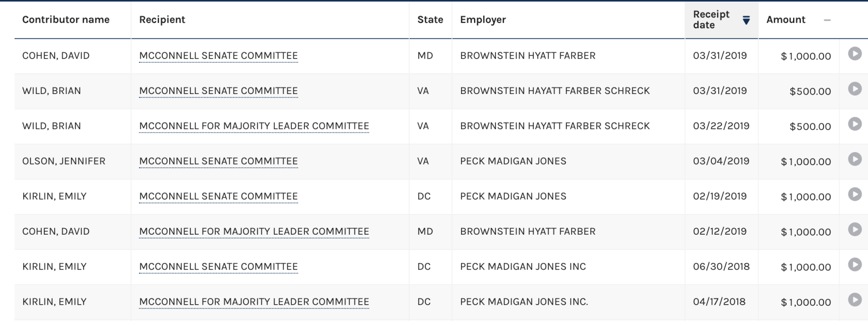Screen dimensions: 868x321
Task: Visit McConnell Senate Committee link dated 06/30/2018
Action: [218, 267]
